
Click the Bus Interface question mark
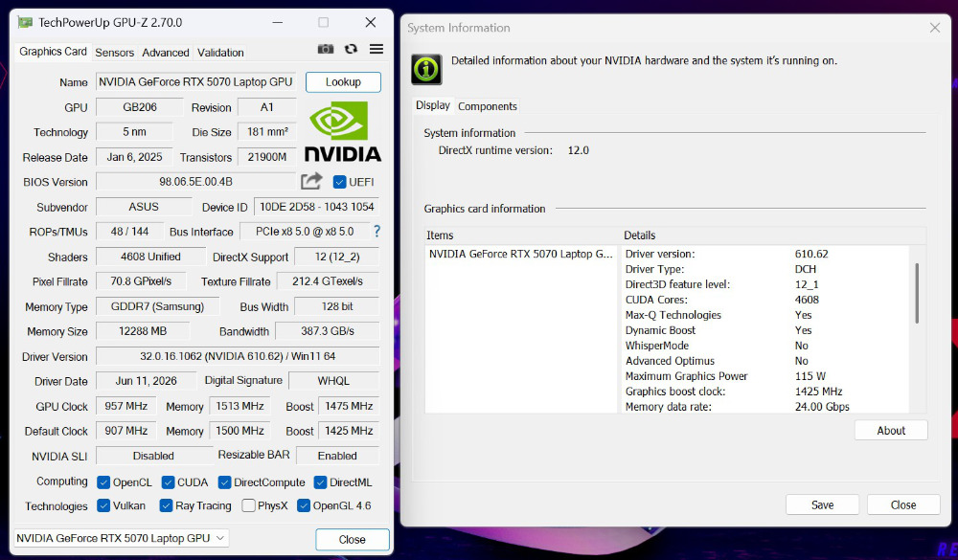(376, 232)
